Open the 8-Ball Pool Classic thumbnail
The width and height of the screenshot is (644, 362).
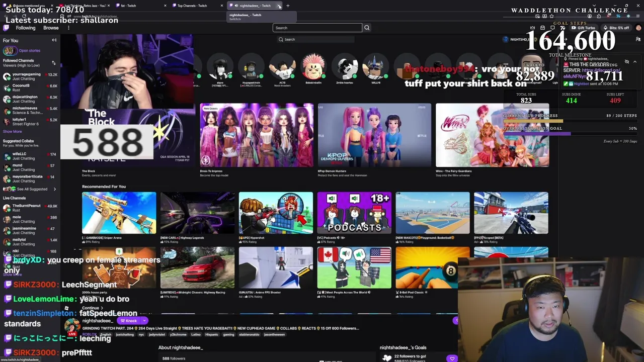[x=427, y=267]
